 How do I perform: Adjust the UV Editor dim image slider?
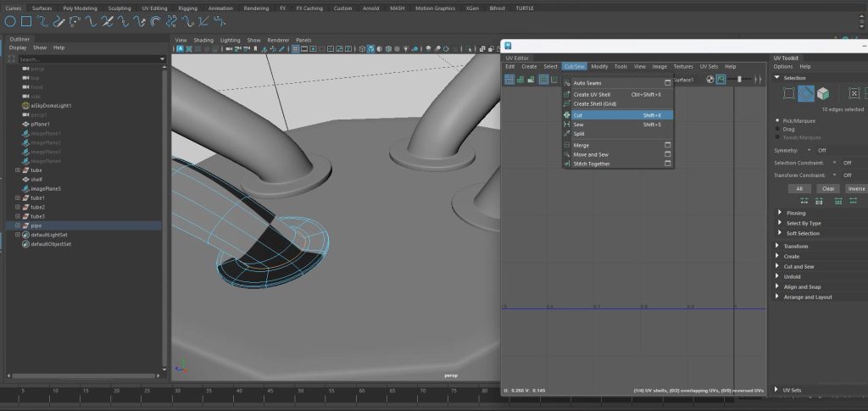pyautogui.click(x=739, y=80)
